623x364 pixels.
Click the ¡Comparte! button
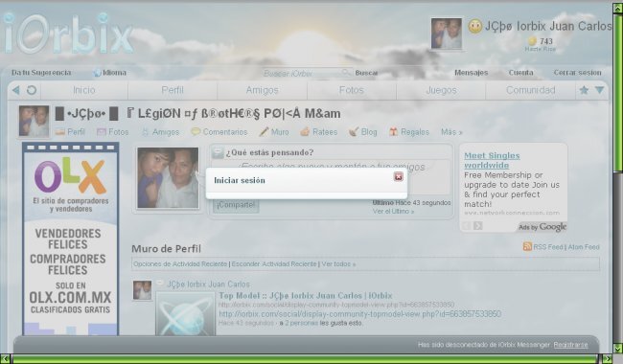236,205
